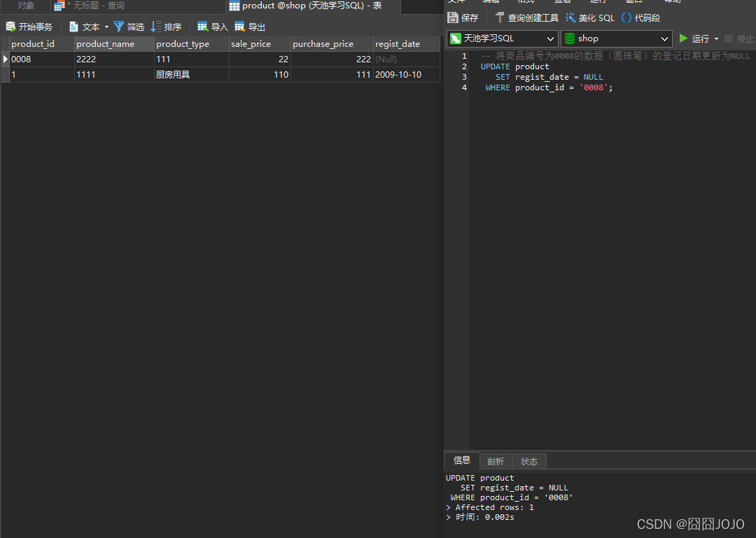Image resolution: width=756 pixels, height=538 pixels.
Task: Click the sale_price column header
Action: pyautogui.click(x=260, y=44)
